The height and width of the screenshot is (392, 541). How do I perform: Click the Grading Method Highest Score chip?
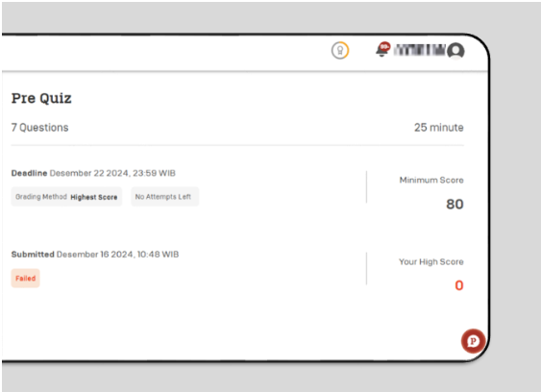coord(66,197)
